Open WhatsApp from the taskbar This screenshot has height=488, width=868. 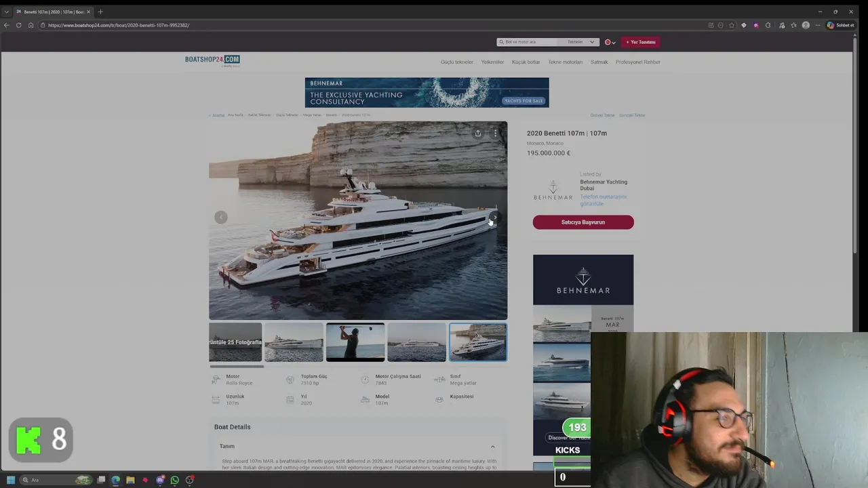(x=175, y=480)
